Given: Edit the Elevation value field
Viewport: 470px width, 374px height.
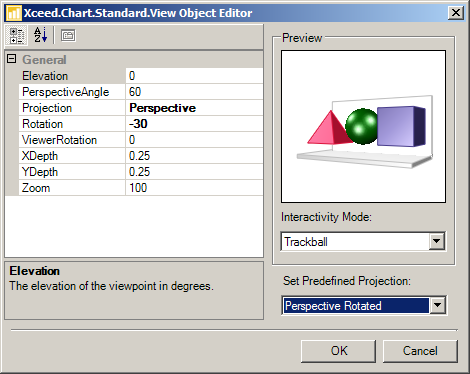Looking at the screenshot, I should click(194, 76).
